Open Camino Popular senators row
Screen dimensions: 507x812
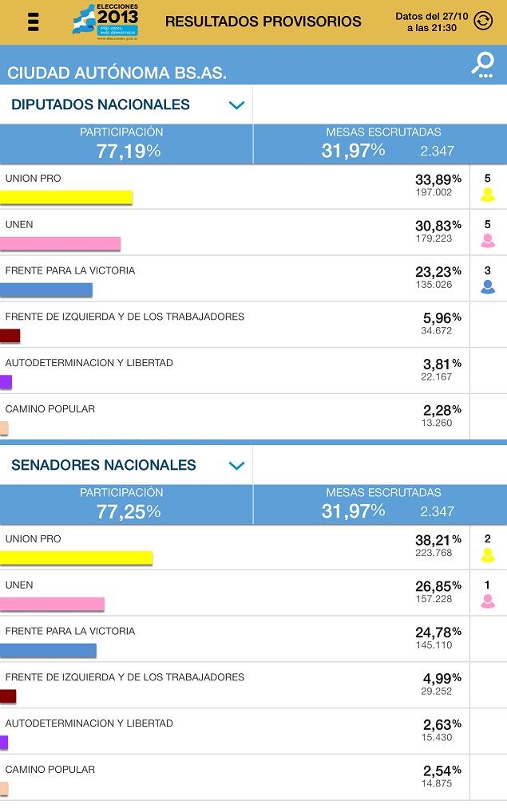[235, 778]
